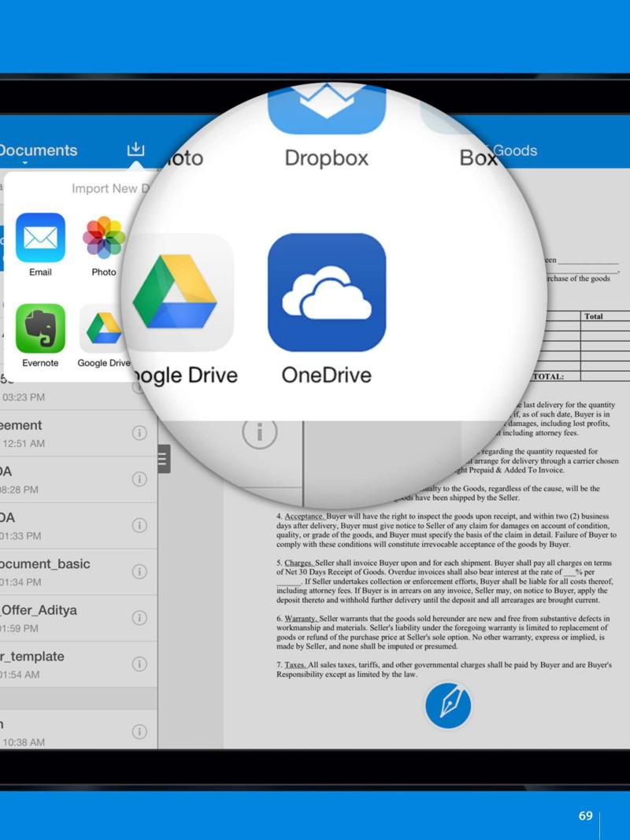Click the Total column header in table
Screen dimensions: 630x840
593,316
